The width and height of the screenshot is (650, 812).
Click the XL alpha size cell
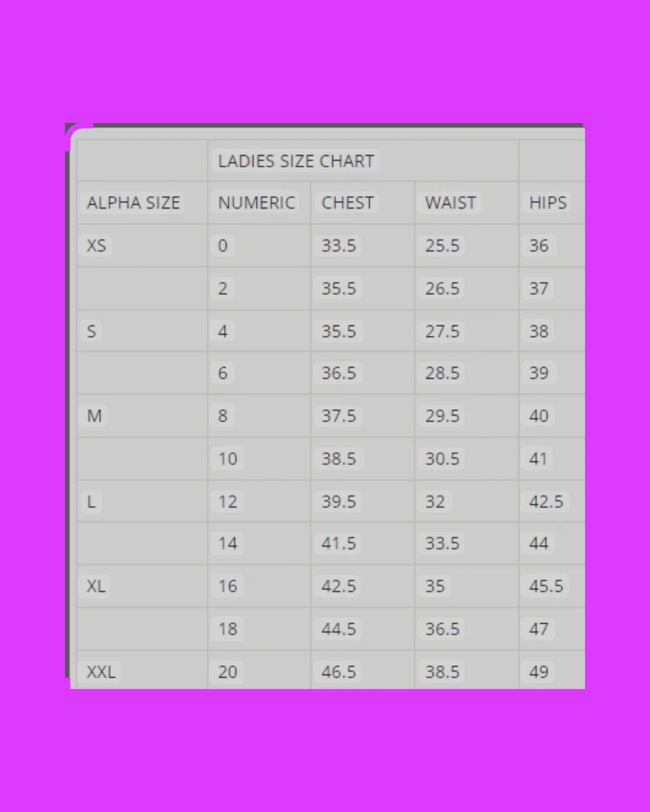coord(96,586)
